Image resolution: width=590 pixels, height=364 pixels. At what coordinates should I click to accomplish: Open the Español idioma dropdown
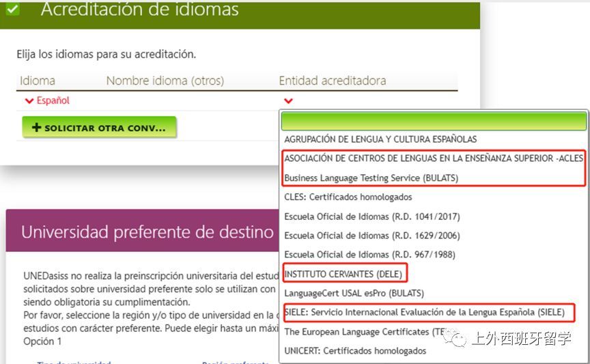click(47, 100)
